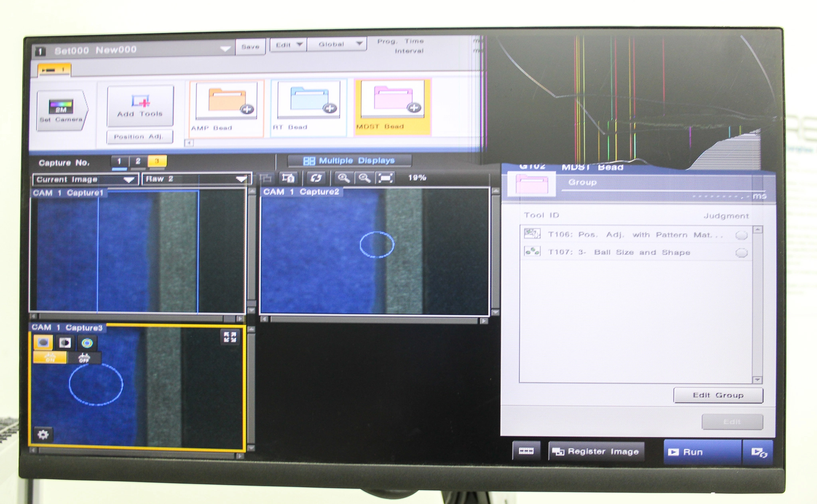Image resolution: width=817 pixels, height=504 pixels.
Task: Click the Save button
Action: 250,47
